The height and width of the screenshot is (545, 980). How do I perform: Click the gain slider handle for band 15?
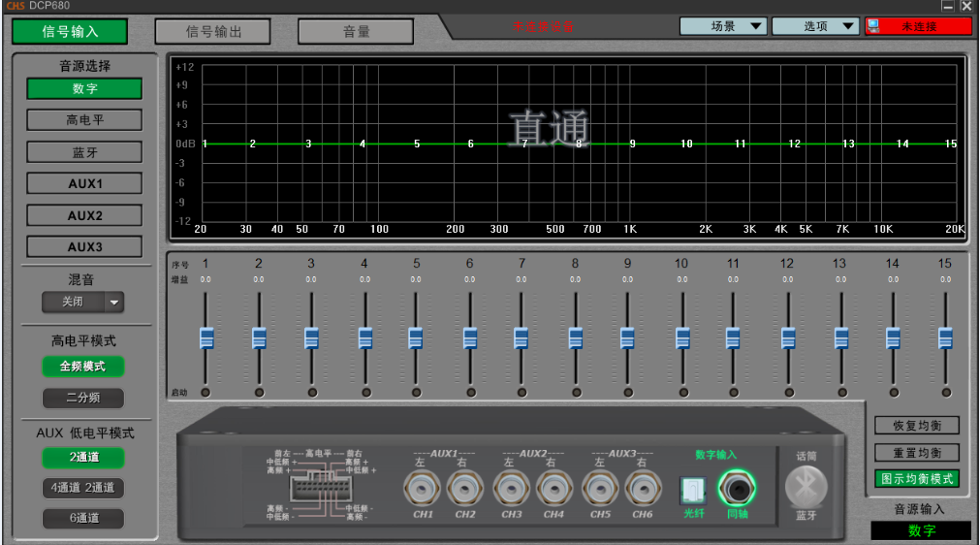(945, 338)
